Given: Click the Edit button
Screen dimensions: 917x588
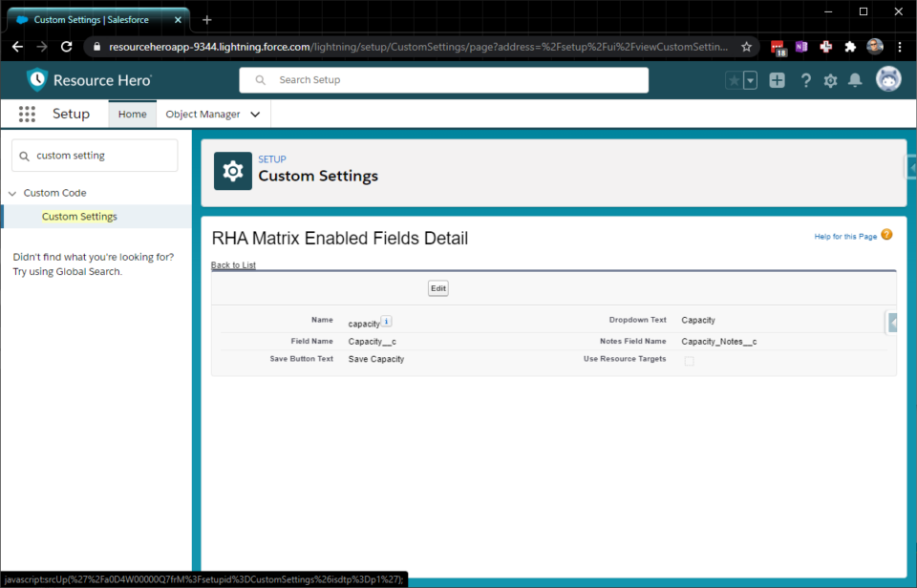Looking at the screenshot, I should 438,288.
